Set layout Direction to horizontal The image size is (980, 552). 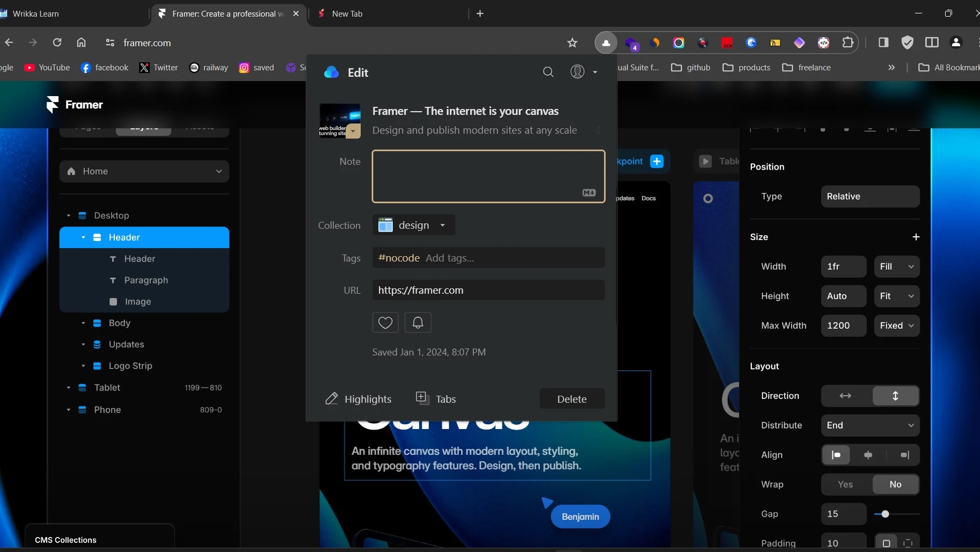click(845, 396)
